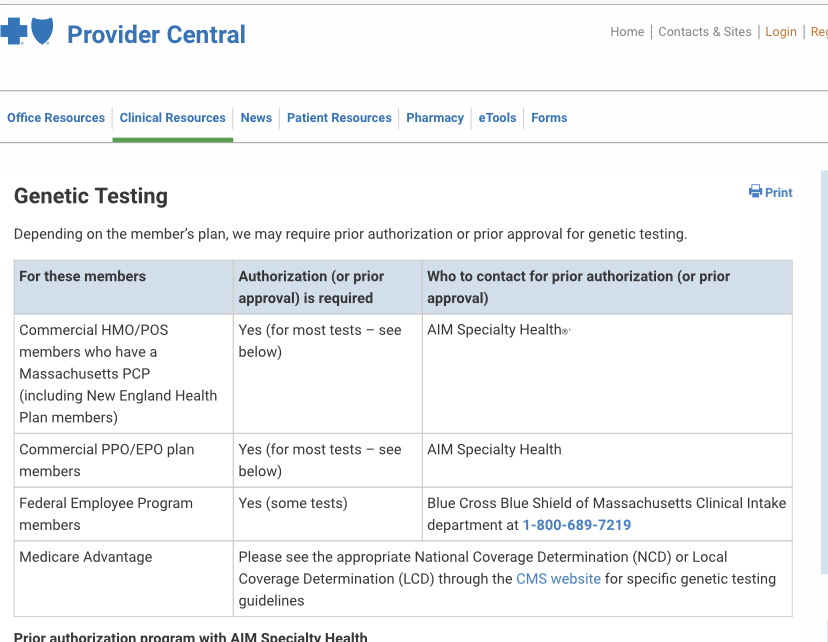Image resolution: width=828 pixels, height=642 pixels.
Task: Click the blue shield logo icon
Action: click(x=42, y=31)
